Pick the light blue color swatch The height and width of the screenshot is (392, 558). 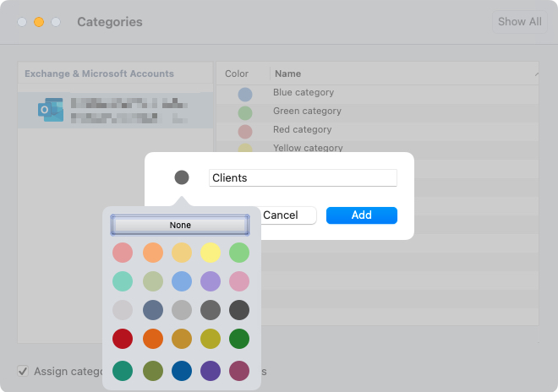click(x=182, y=281)
